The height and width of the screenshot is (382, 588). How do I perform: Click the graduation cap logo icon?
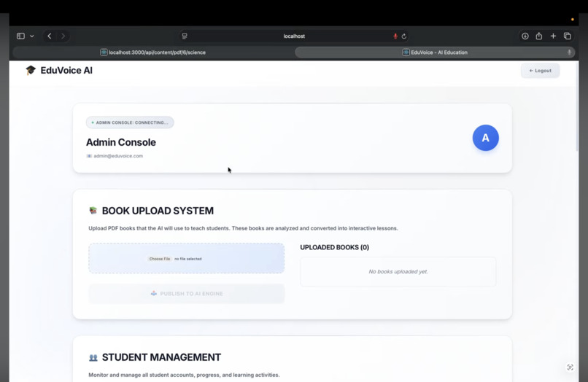coord(31,70)
